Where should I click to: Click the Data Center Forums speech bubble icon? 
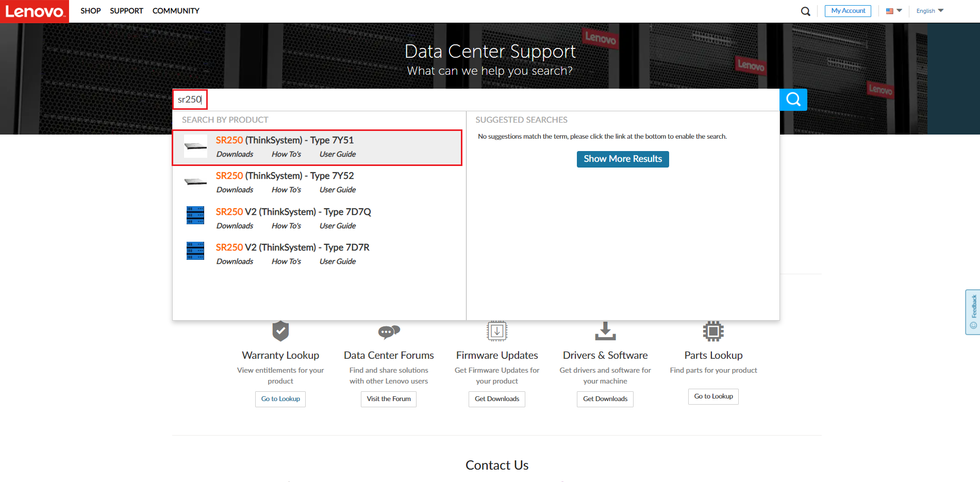coord(388,331)
